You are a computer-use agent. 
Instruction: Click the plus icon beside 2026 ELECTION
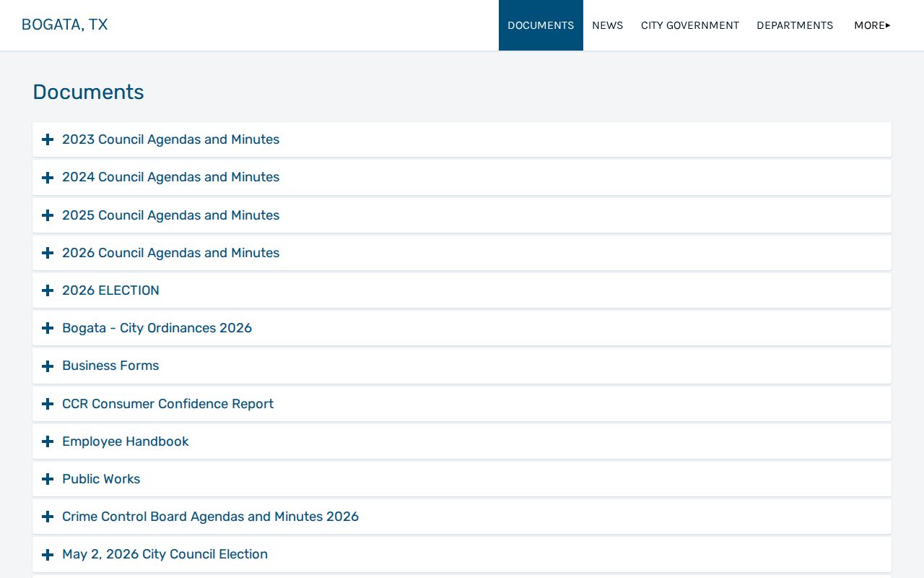coord(48,290)
